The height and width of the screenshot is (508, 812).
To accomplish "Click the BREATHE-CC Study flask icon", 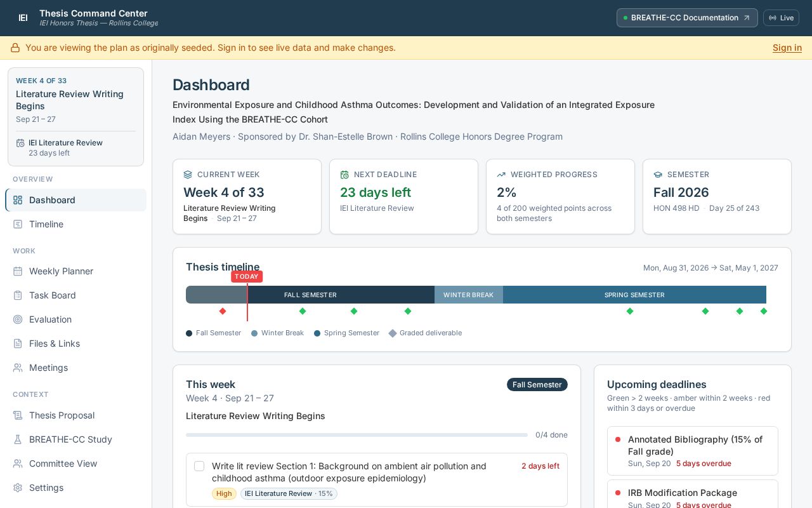I will (x=18, y=439).
